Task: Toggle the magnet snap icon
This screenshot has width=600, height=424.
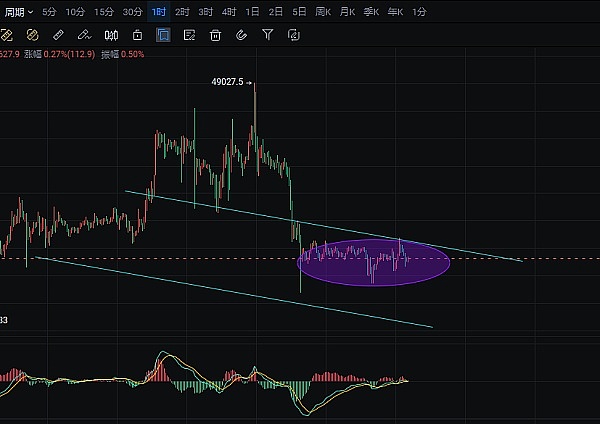Action: 241,35
